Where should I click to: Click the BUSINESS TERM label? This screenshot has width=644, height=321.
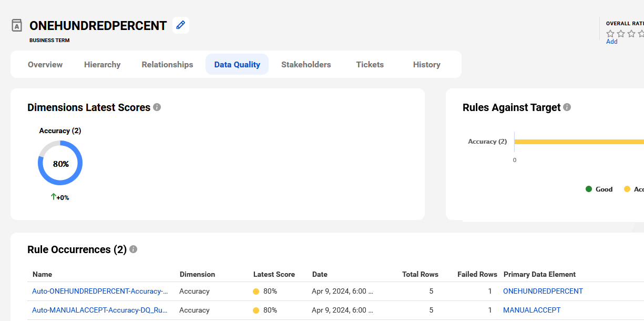[x=49, y=40]
